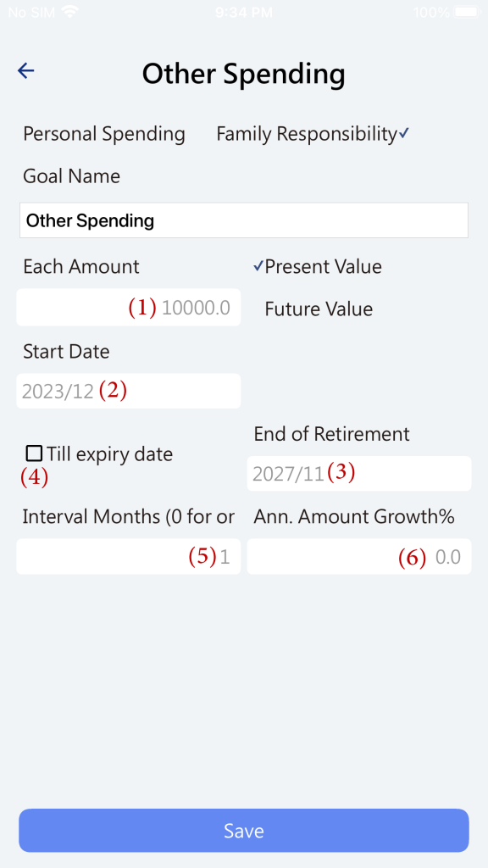This screenshot has width=488, height=868.
Task: Focus the Interval Months field
Action: click(129, 556)
